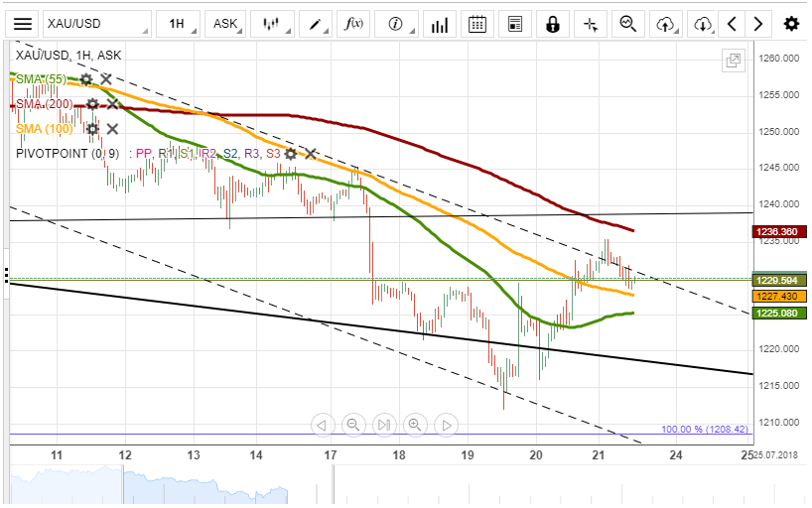Open PIVOTPOINT settings gear
The image size is (812, 508).
pos(291,154)
